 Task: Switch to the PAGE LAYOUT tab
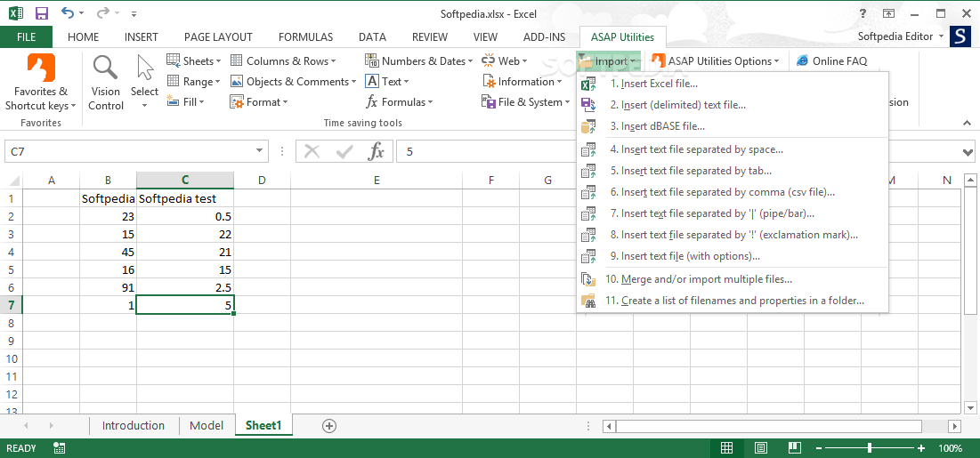218,36
